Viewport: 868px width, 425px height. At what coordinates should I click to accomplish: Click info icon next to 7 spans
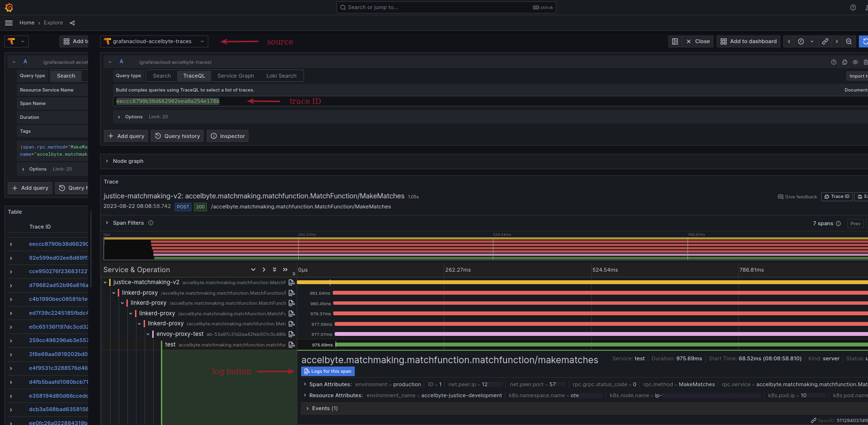[838, 224]
